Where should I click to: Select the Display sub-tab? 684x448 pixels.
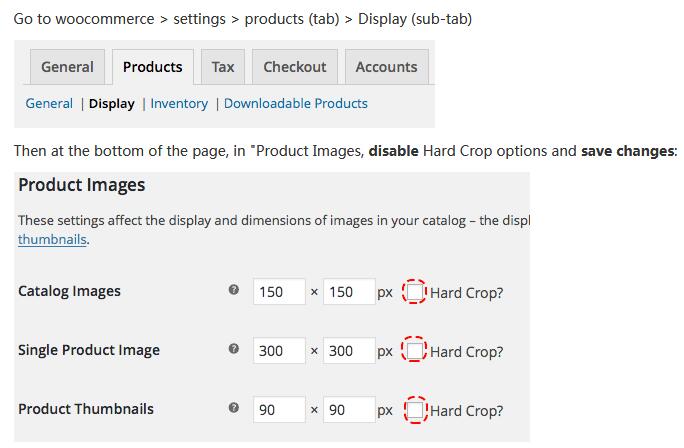pyautogui.click(x=112, y=103)
